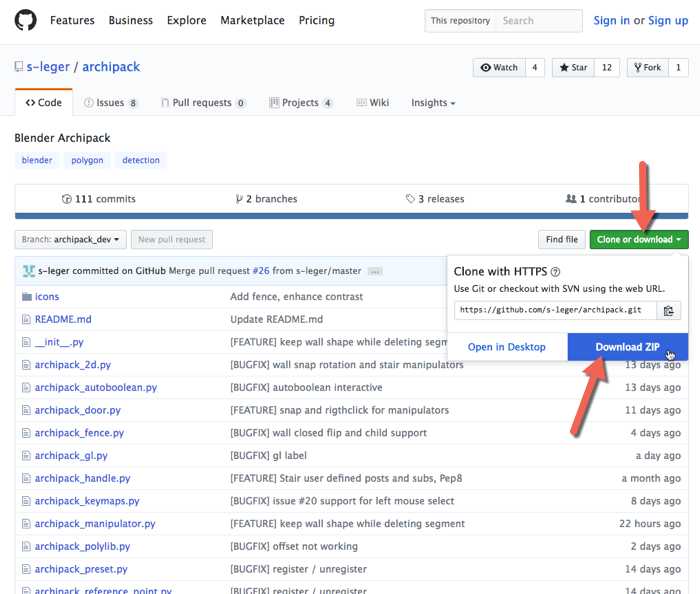Click file icon next to archipack_preset.py
Image resolution: width=700 pixels, height=594 pixels.
[26, 569]
